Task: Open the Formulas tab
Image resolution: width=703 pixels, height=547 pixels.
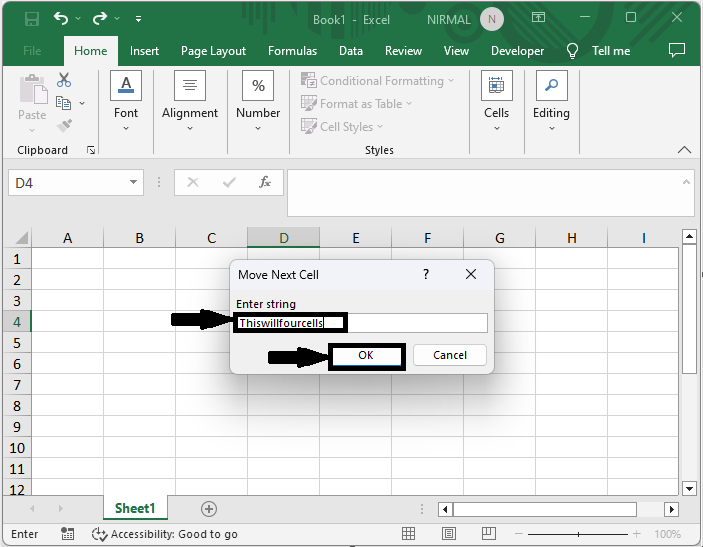Action: (x=292, y=51)
